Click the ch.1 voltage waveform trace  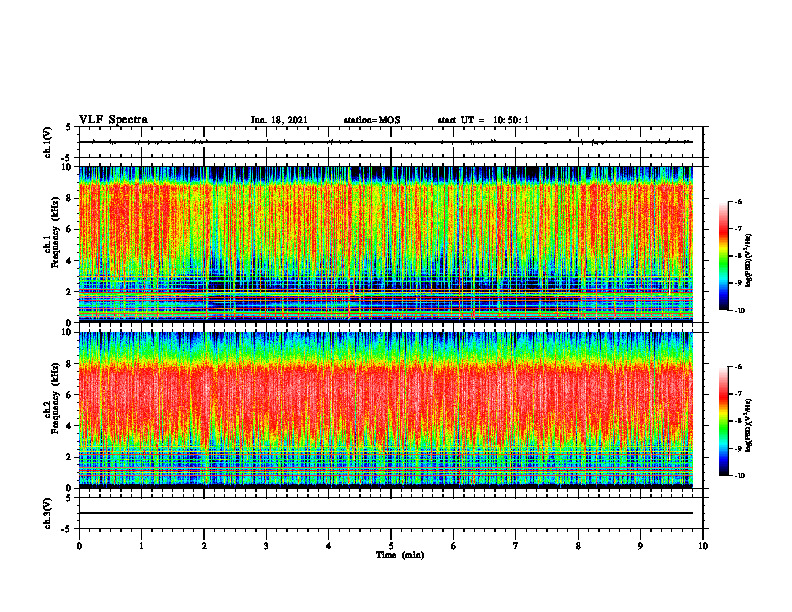pyautogui.click(x=386, y=142)
